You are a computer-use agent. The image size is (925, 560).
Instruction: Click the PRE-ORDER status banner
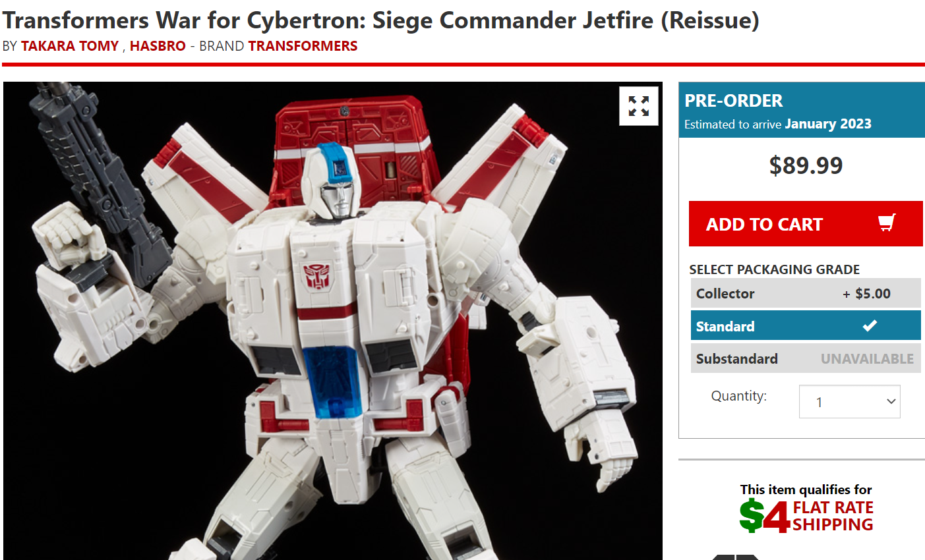click(x=802, y=110)
